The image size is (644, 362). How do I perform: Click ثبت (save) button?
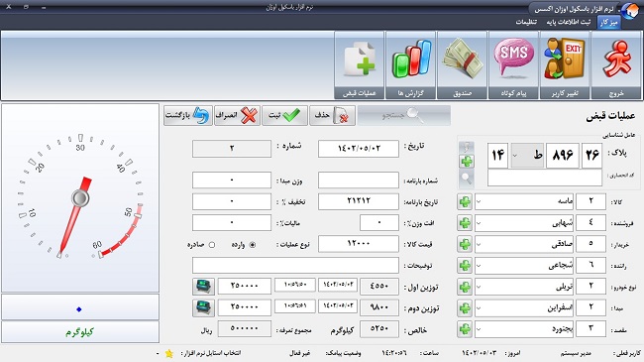click(284, 116)
